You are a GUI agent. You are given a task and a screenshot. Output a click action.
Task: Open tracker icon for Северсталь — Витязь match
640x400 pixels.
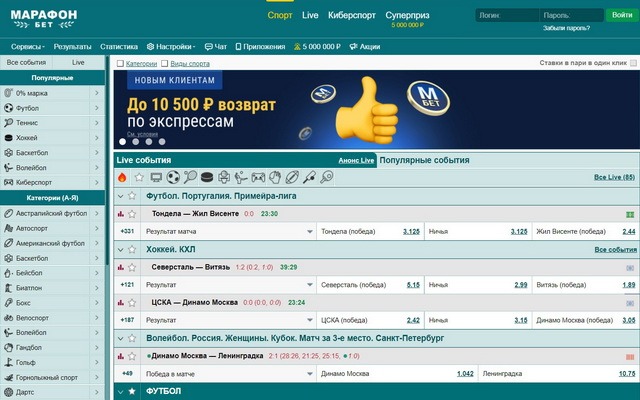point(630,268)
